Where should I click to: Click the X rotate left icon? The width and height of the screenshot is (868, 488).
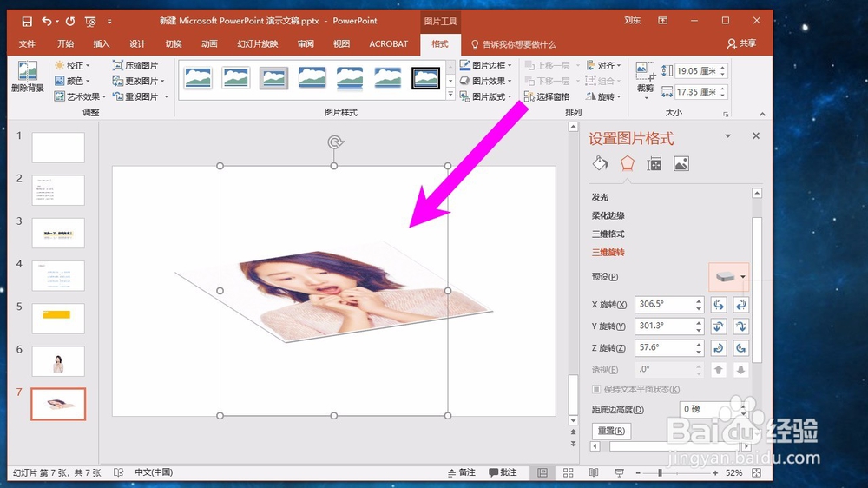pyautogui.click(x=719, y=304)
